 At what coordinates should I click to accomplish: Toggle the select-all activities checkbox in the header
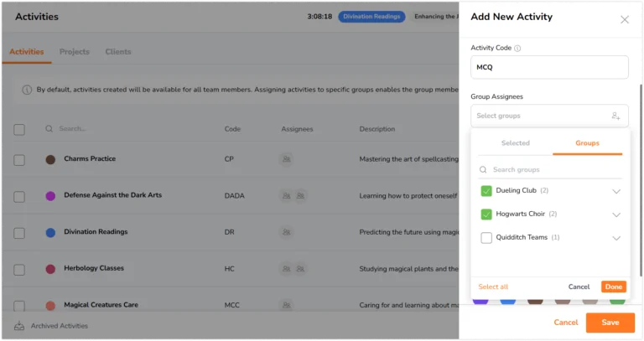[x=19, y=130]
